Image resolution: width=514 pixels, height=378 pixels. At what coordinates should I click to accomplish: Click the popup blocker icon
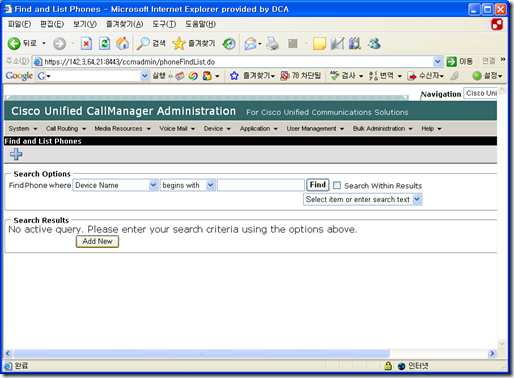[284, 76]
